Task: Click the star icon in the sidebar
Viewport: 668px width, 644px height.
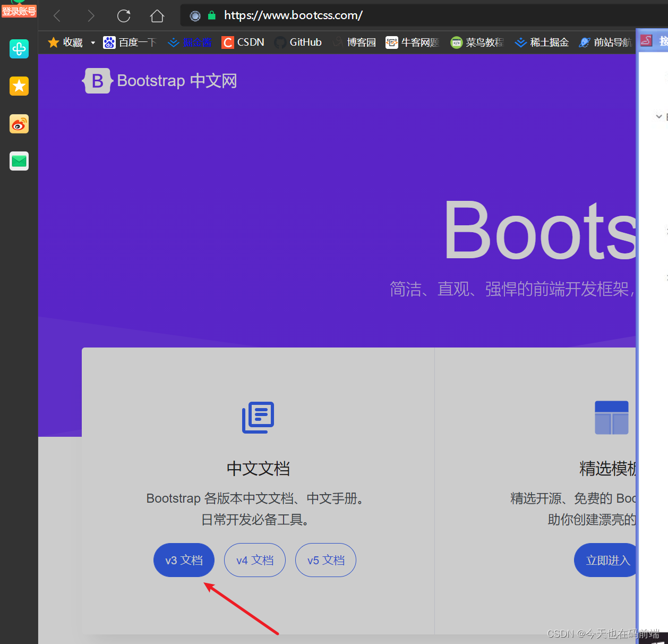Action: (x=19, y=86)
